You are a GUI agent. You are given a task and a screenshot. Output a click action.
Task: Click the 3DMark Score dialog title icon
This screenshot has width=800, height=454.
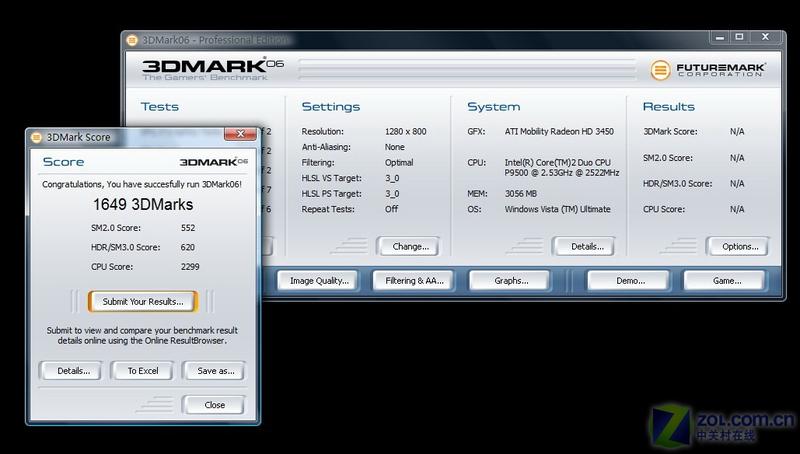pyautogui.click(x=36, y=137)
